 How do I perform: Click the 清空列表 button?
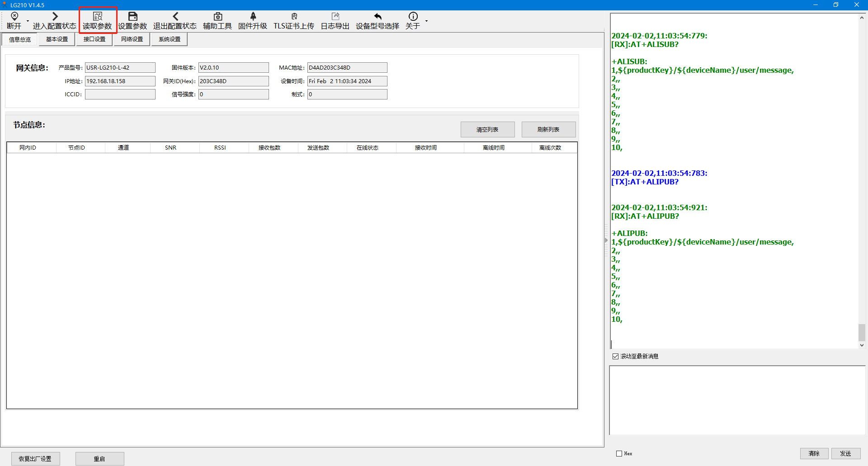[487, 129]
